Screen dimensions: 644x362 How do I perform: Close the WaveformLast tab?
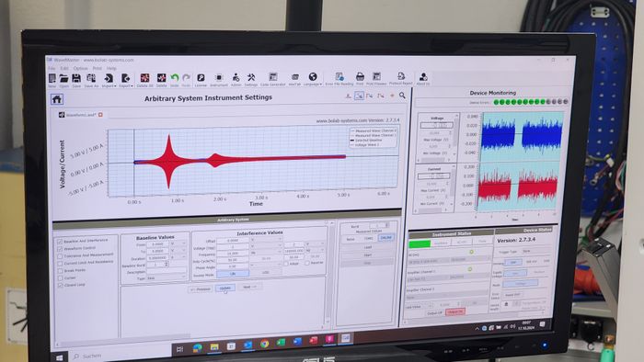[100, 115]
